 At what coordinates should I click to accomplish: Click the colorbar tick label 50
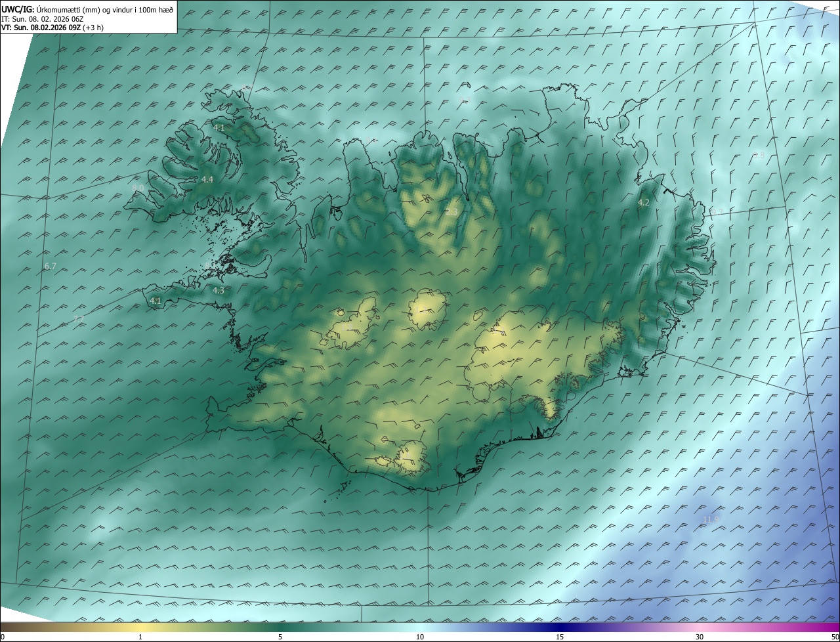pyautogui.click(x=835, y=637)
